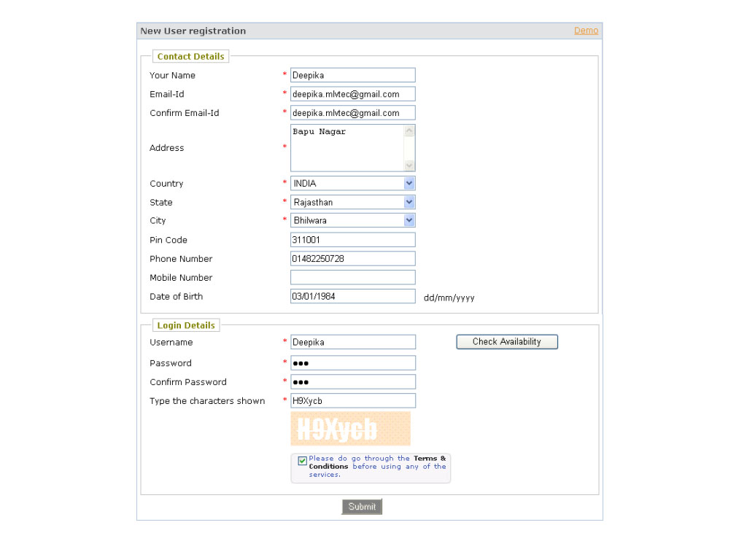The height and width of the screenshot is (560, 747).
Task: Open the City dropdown menu
Action: coord(352,220)
